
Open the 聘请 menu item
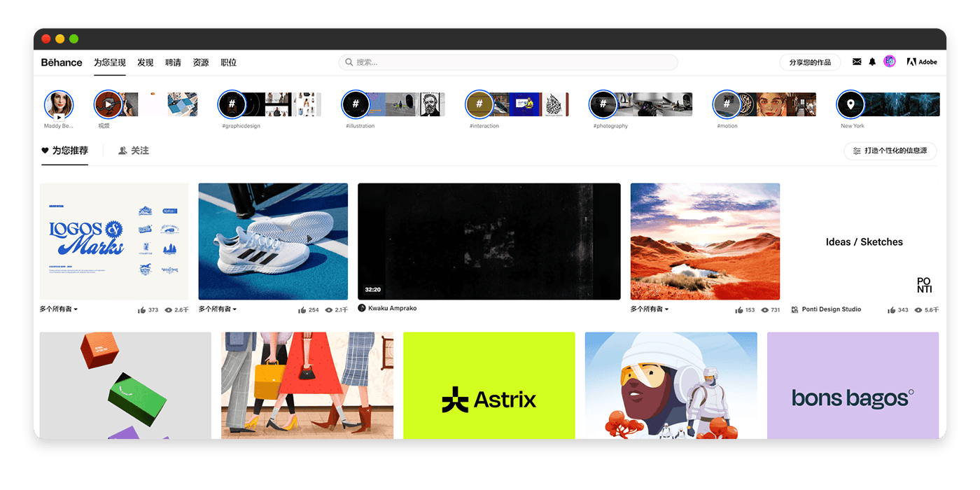click(173, 62)
